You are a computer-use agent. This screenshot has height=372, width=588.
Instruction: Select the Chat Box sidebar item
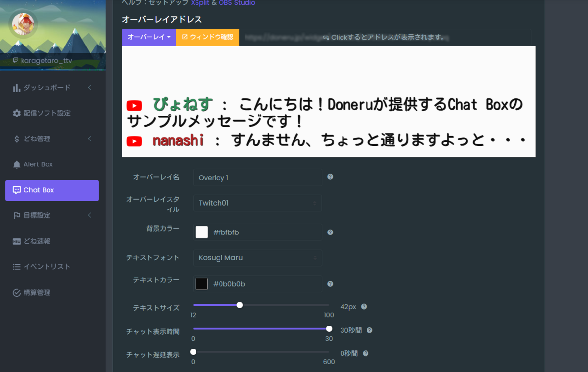pyautogui.click(x=52, y=190)
